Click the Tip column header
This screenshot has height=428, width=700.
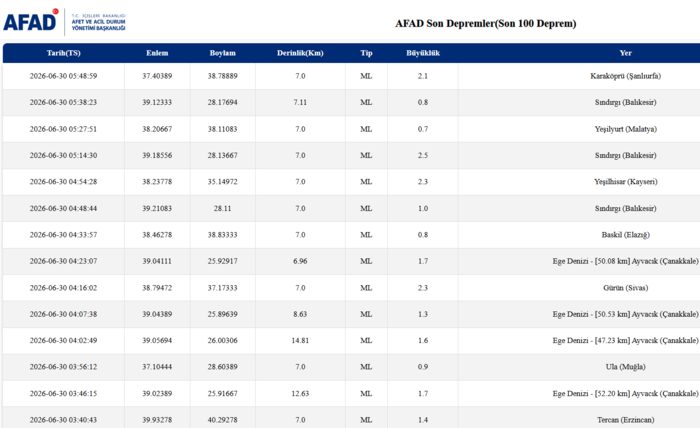tap(366, 53)
